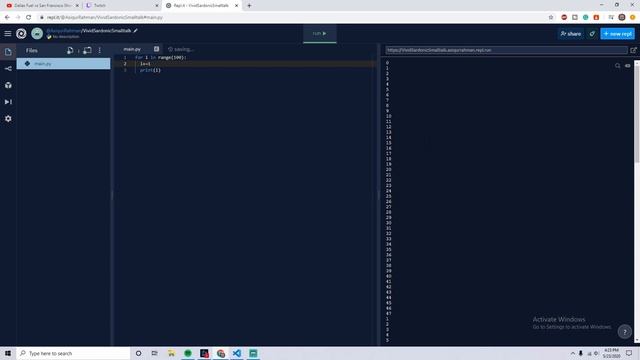
Task: Select main.py in the file tree
Action: coord(63,64)
